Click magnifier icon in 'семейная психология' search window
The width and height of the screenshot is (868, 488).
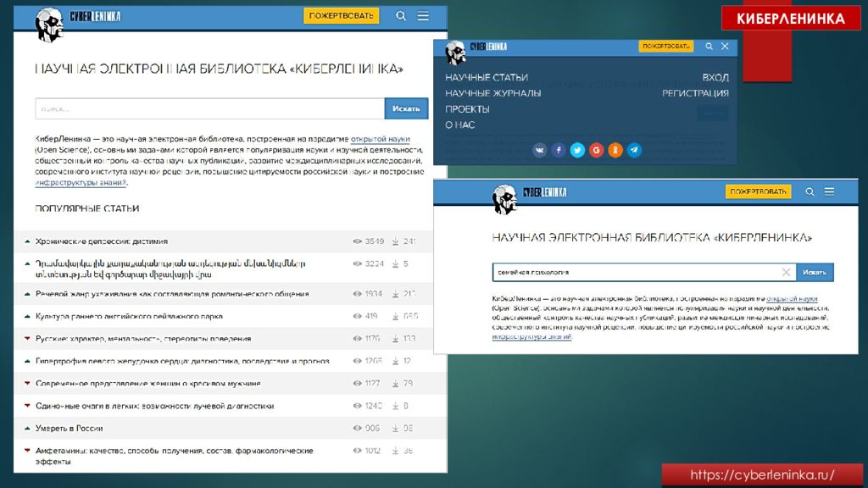click(810, 192)
